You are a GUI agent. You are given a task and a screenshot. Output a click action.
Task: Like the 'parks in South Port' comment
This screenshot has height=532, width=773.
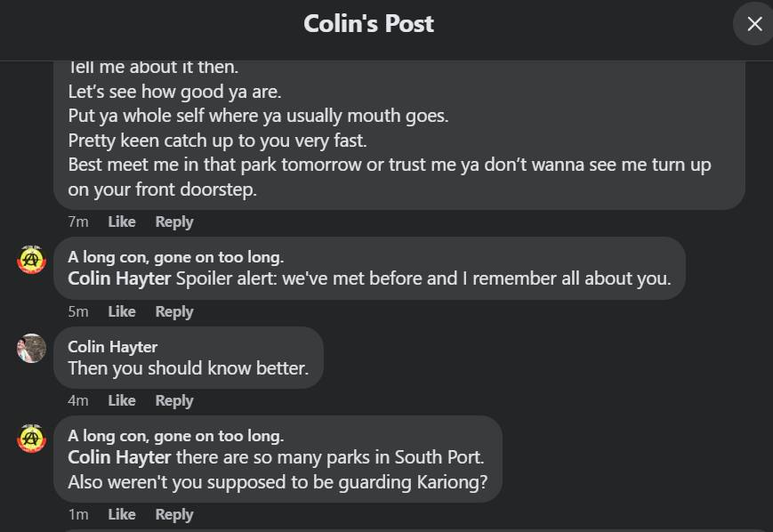pyautogui.click(x=122, y=514)
